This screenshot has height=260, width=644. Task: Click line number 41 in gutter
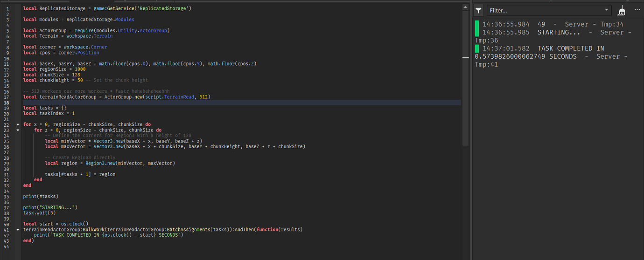pos(7,230)
